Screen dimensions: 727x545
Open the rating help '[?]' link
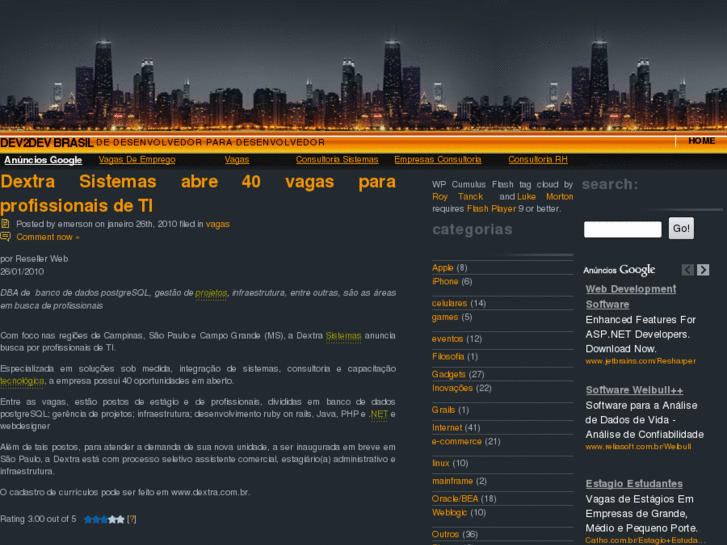132,519
